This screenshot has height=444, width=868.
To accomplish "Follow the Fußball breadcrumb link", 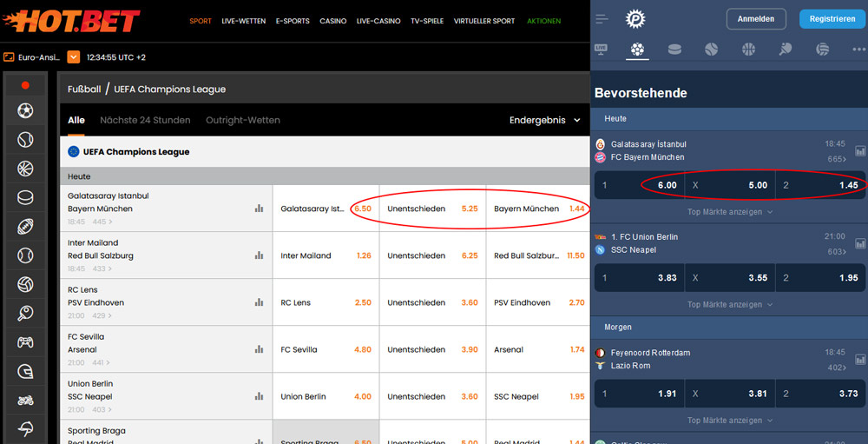I will pyautogui.click(x=84, y=89).
